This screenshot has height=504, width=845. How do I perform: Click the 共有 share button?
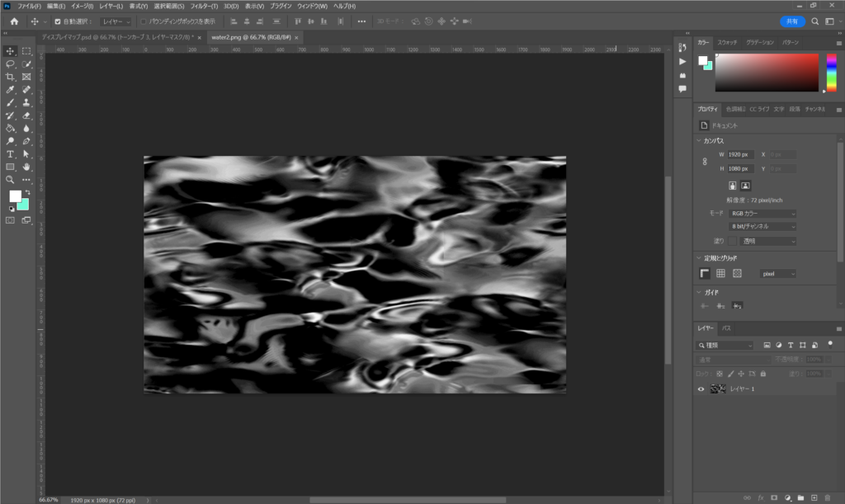[x=792, y=21]
